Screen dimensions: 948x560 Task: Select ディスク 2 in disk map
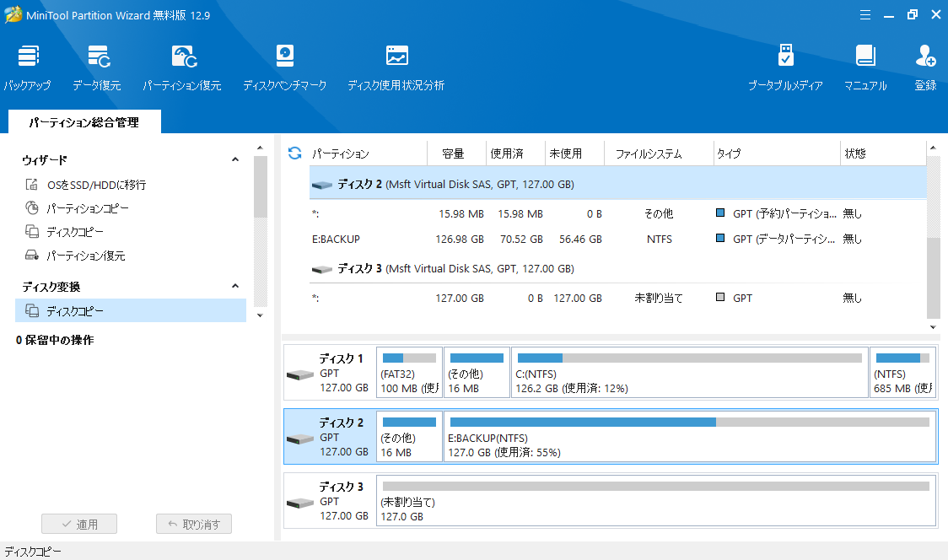(330, 437)
